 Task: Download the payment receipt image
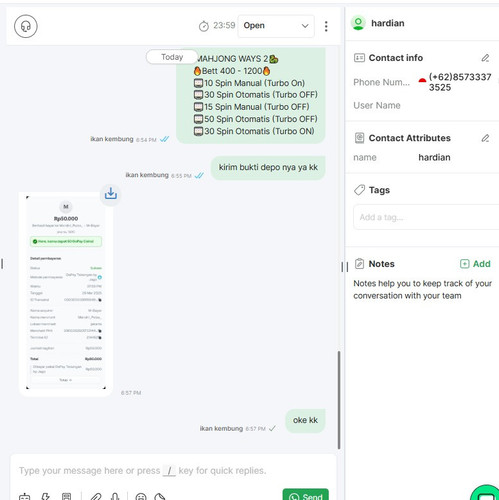[111, 193]
